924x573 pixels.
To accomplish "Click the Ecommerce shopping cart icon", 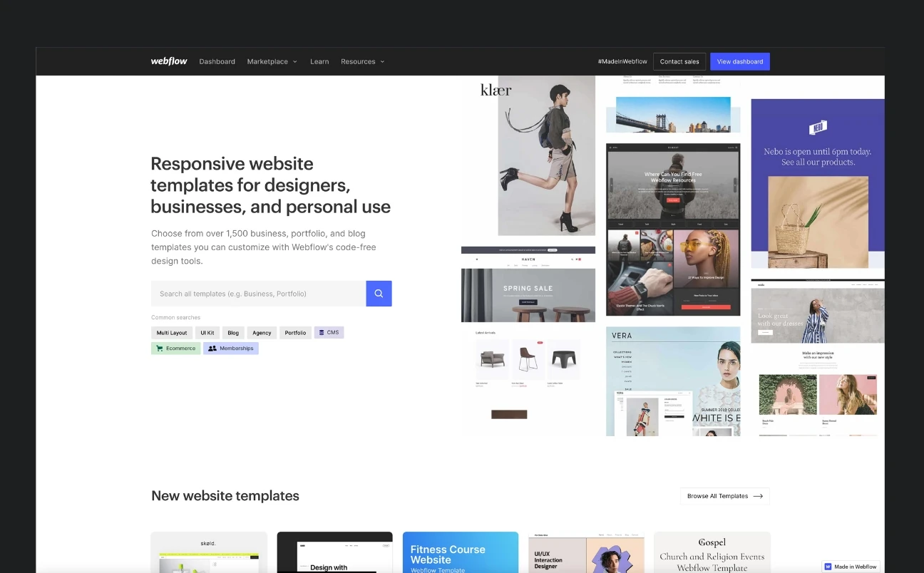I will click(x=160, y=349).
